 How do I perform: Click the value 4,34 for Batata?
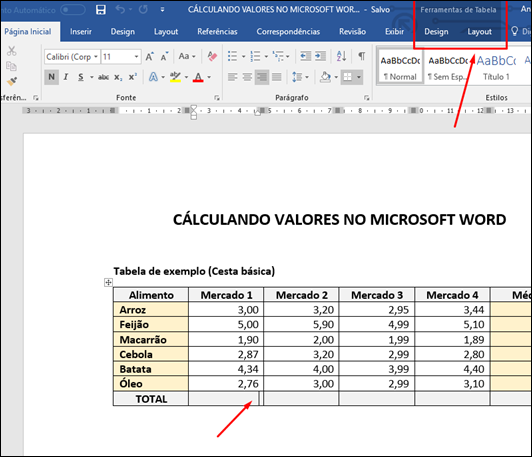248,369
